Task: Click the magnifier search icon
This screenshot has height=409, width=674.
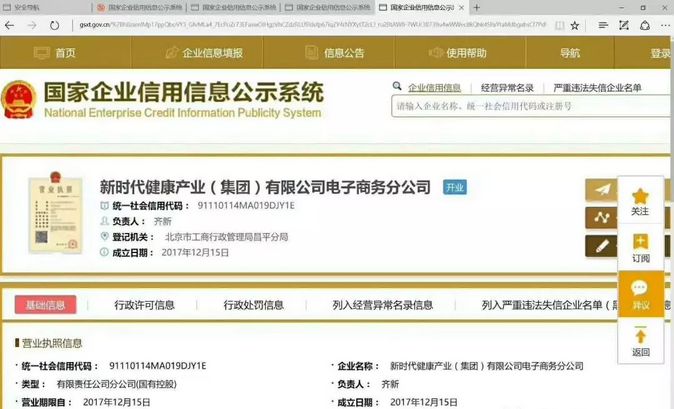Action: 397,86
